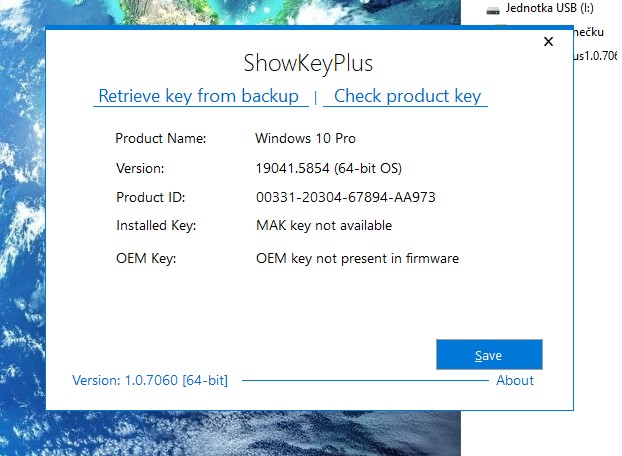Click the Installed Key field label
622x456 pixels.
click(x=156, y=226)
